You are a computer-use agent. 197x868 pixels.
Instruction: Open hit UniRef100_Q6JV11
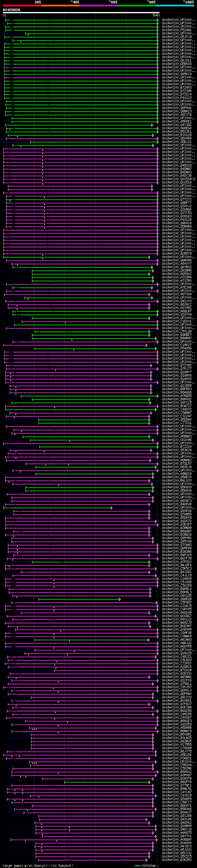tap(177, 61)
